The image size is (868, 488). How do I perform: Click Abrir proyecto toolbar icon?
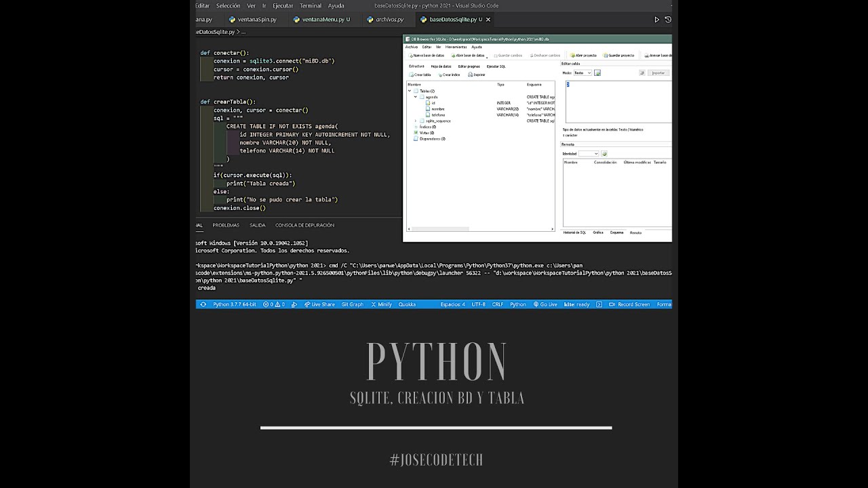tap(583, 56)
